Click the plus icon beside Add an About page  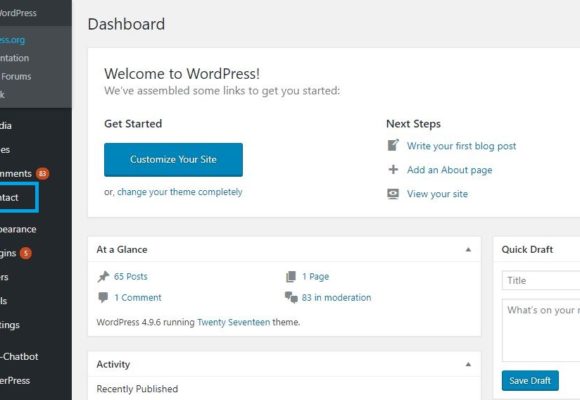[x=393, y=169]
